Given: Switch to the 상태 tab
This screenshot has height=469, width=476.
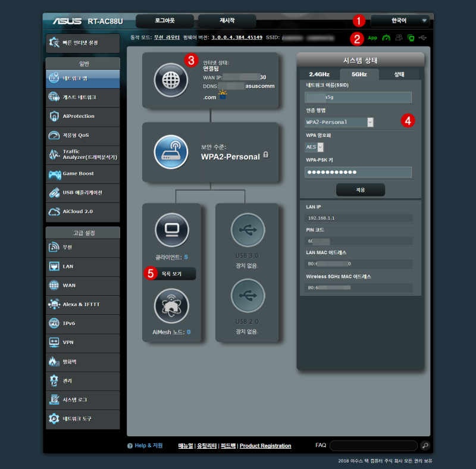Looking at the screenshot, I should [399, 74].
